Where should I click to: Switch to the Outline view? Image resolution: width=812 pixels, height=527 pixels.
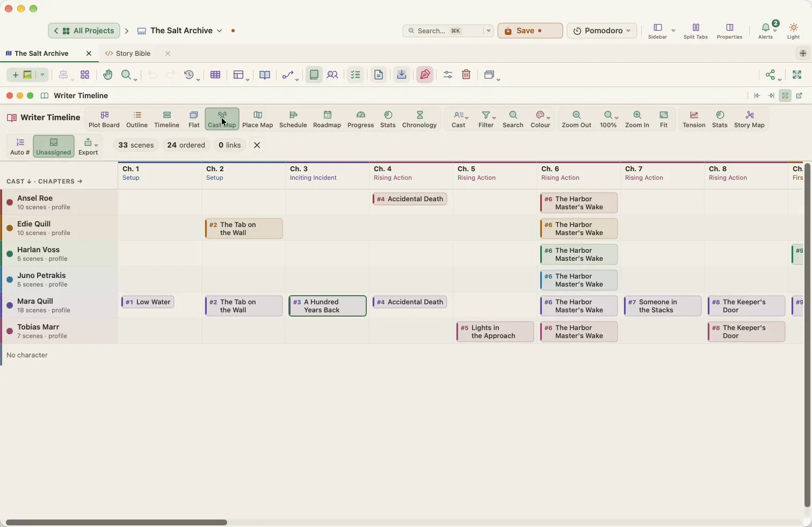[x=137, y=119]
